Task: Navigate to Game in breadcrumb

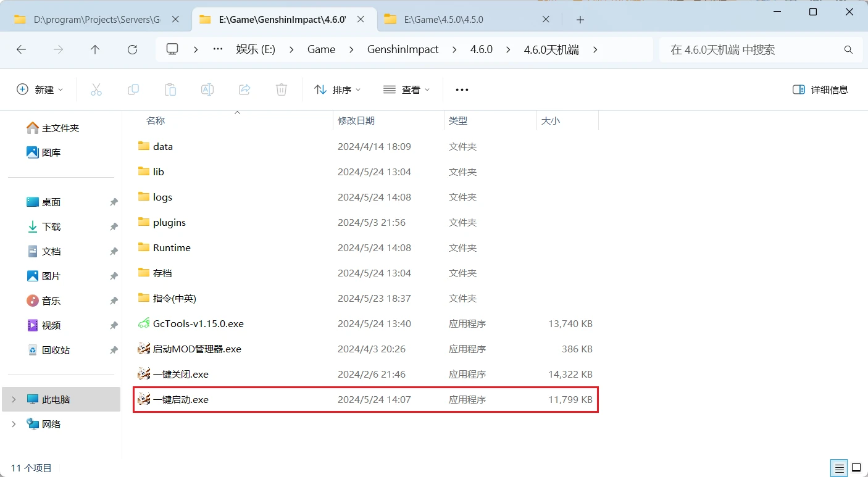Action: pyautogui.click(x=321, y=49)
